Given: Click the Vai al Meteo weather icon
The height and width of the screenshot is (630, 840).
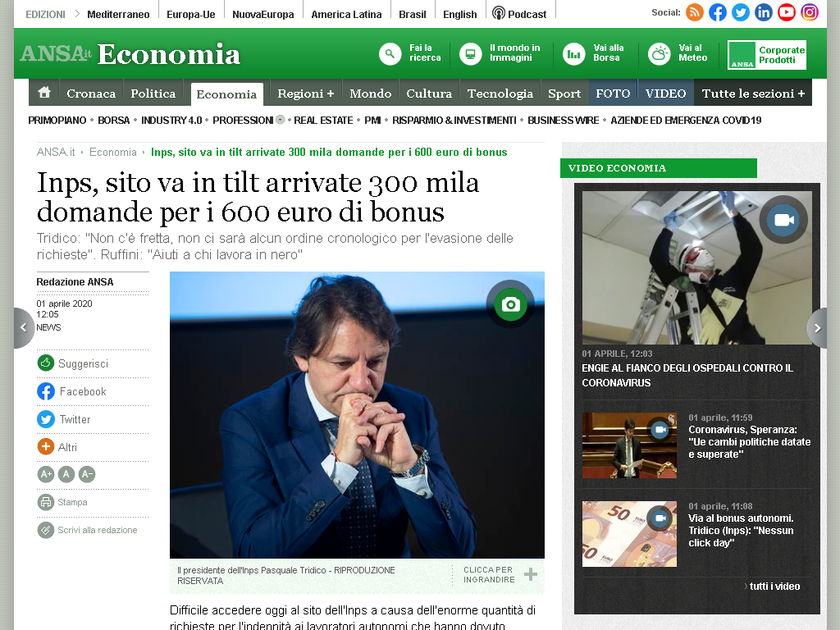Looking at the screenshot, I should click(660, 53).
